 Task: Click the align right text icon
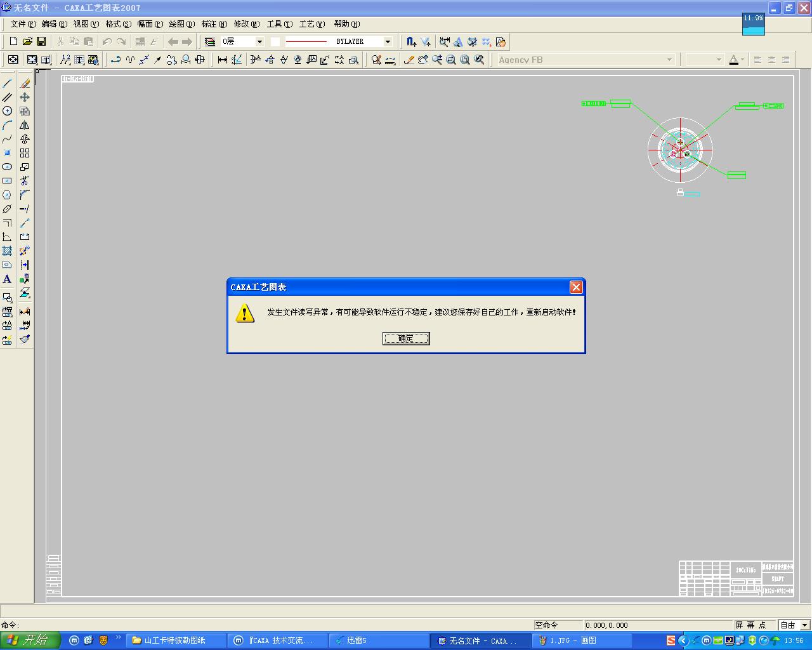(785, 60)
